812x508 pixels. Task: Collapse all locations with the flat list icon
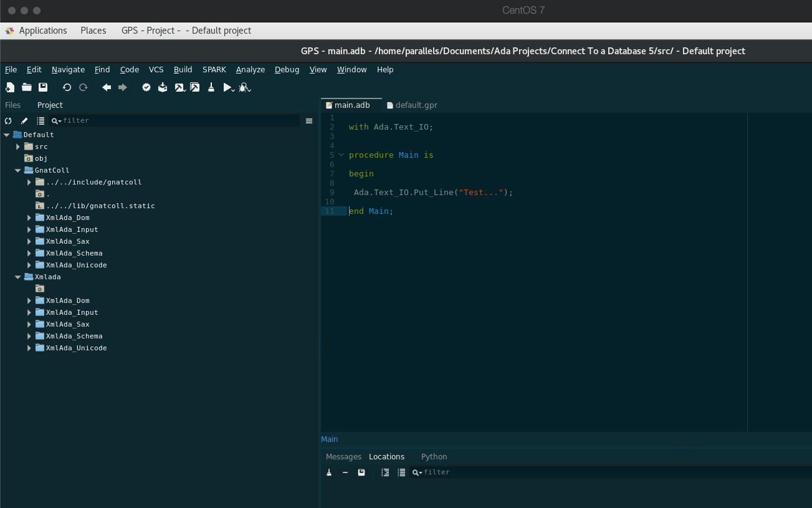[x=401, y=472]
